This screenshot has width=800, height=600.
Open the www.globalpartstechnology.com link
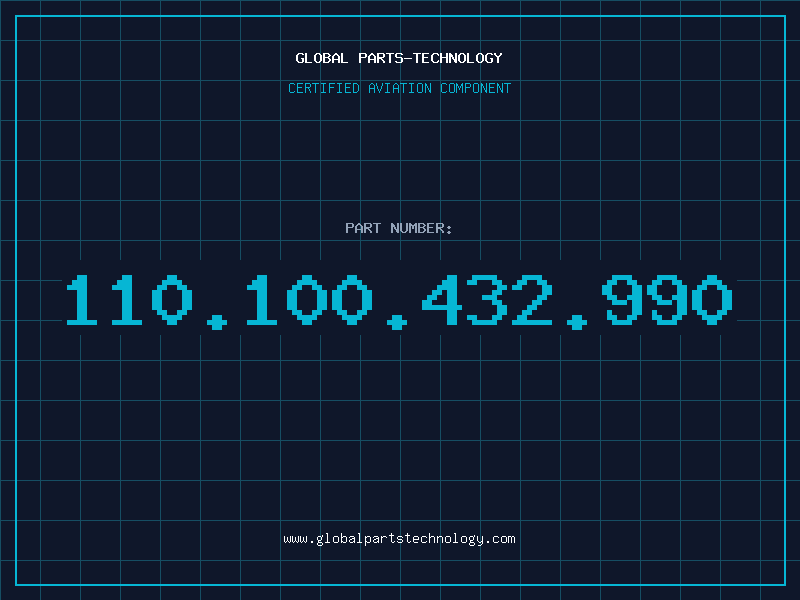[x=399, y=539]
